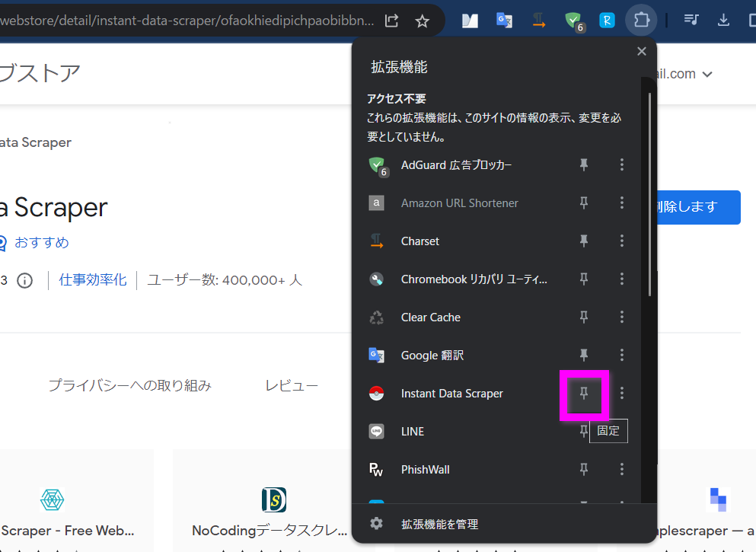Click the address bar URL field

pos(188,21)
